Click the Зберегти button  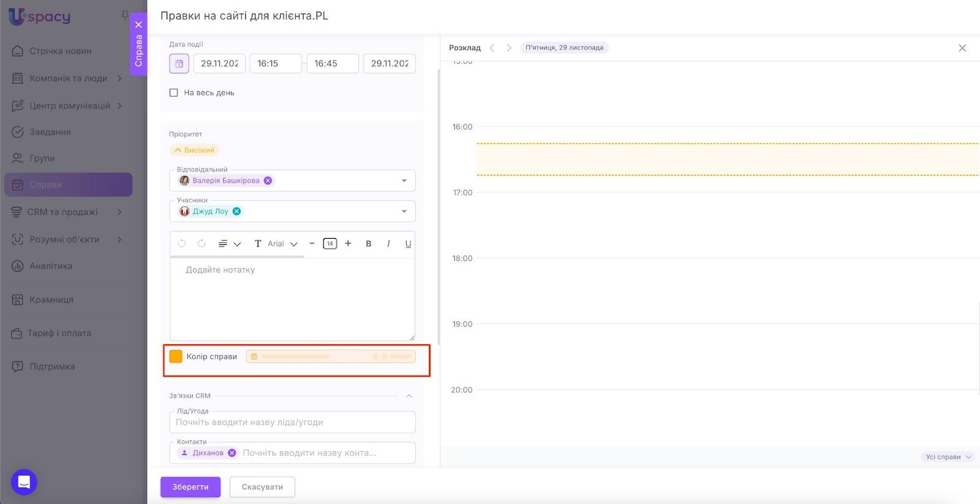click(190, 487)
